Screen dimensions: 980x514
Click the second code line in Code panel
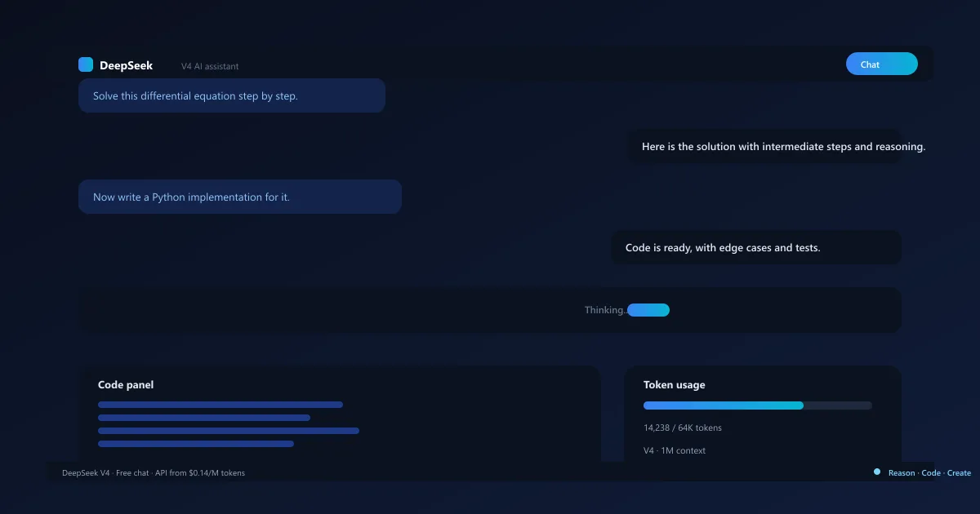point(204,418)
